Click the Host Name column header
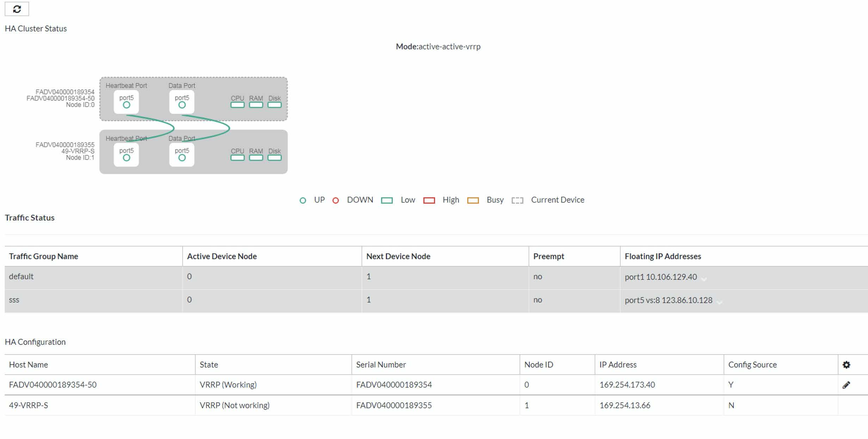The width and height of the screenshot is (868, 439). [29, 365]
